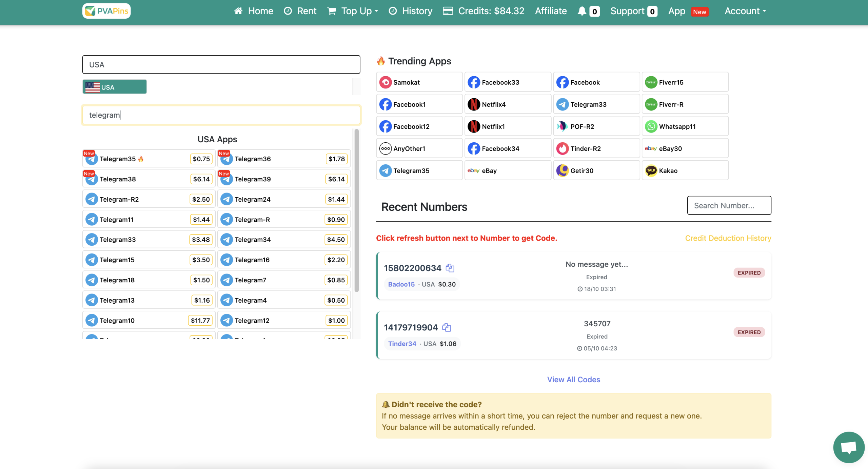Click the PVAPins logo
The image size is (868, 469).
(x=106, y=11)
